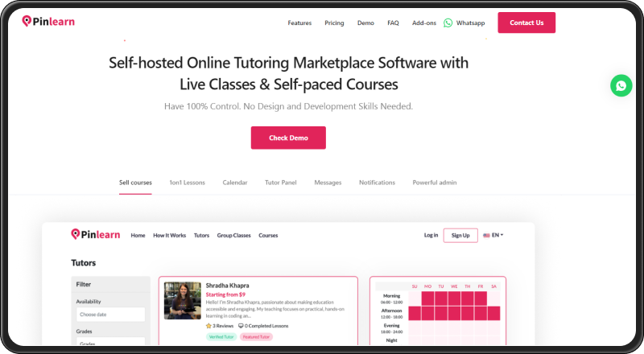Select the Powerful admin tab
The width and height of the screenshot is (644, 354).
click(x=434, y=183)
